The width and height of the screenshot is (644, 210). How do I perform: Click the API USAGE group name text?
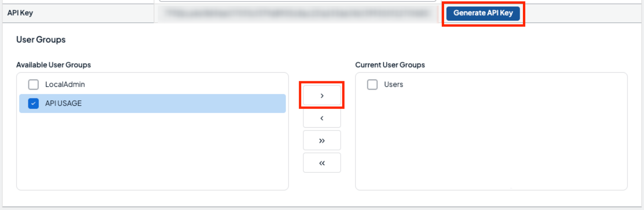pos(63,103)
